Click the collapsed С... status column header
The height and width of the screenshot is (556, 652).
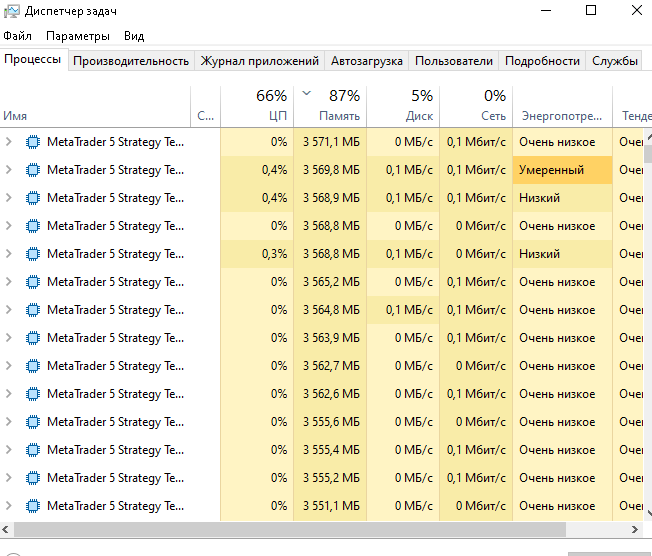click(x=205, y=106)
